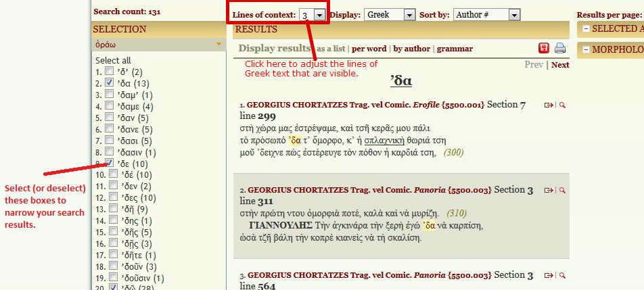Screen dimensions: 644x290
Task: Click the RESULTS panel header
Action: (401, 30)
